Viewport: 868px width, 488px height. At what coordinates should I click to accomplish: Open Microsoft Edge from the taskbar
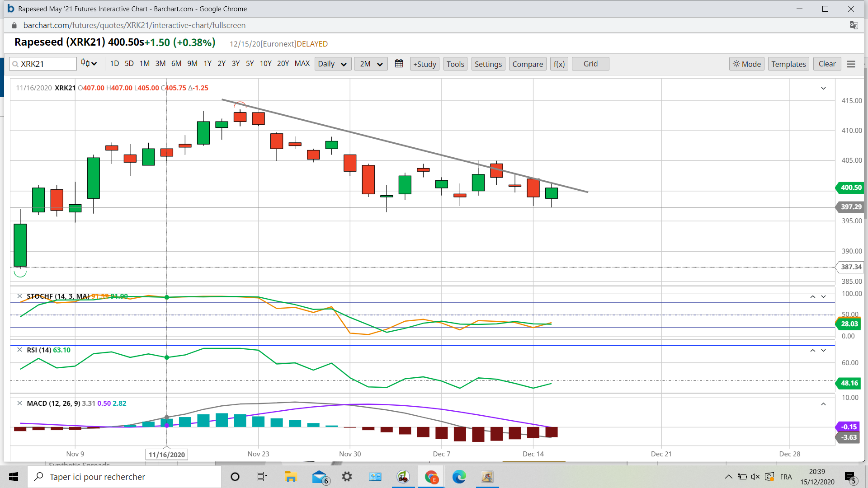coord(459,477)
